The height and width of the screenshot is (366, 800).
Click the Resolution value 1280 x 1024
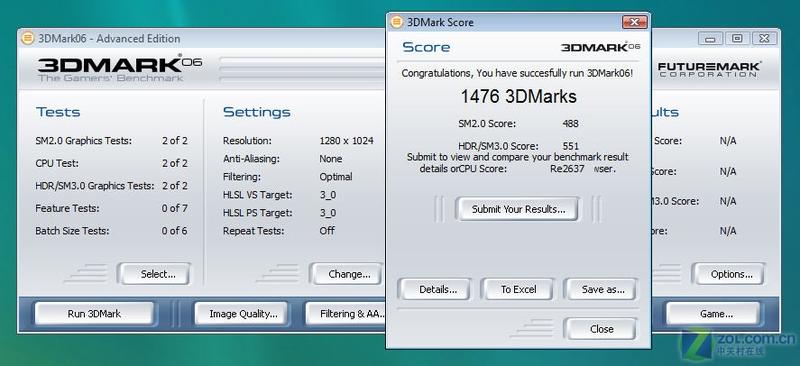tap(346, 141)
